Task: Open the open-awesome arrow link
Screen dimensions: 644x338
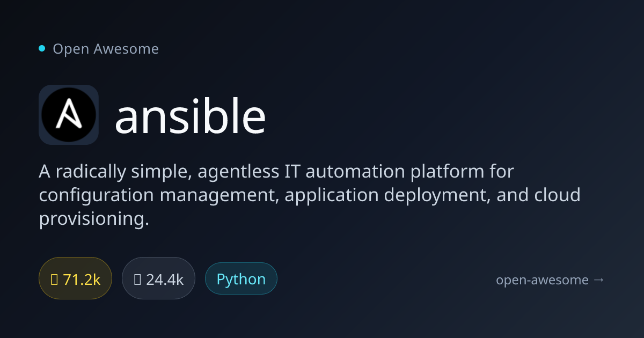Action: point(550,280)
